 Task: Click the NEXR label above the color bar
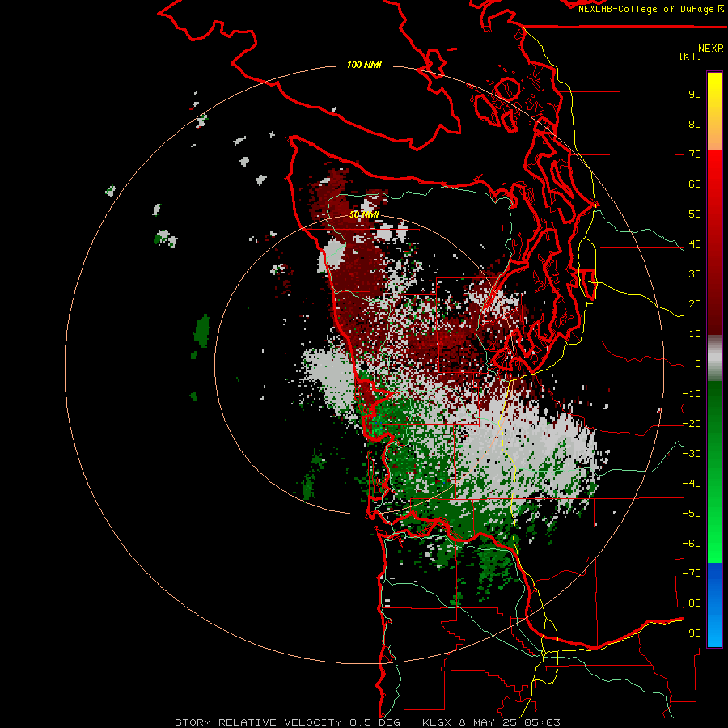(x=711, y=49)
